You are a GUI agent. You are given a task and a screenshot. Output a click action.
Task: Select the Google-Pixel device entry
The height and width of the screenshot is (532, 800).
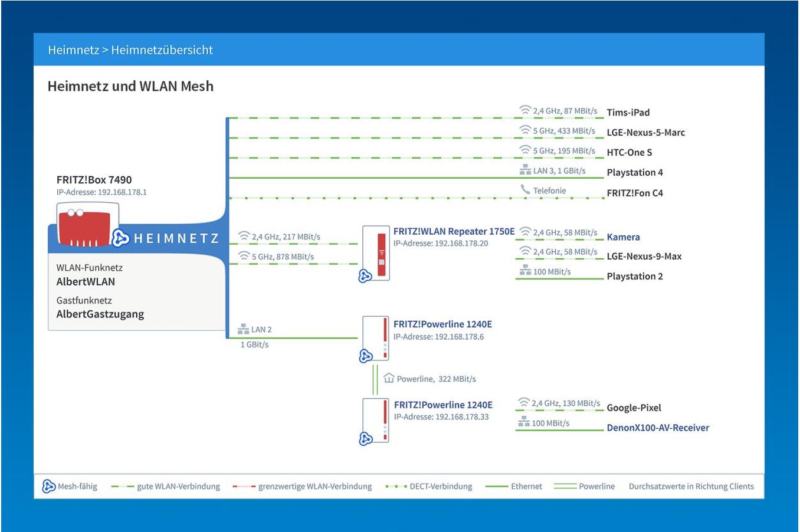pos(634,408)
